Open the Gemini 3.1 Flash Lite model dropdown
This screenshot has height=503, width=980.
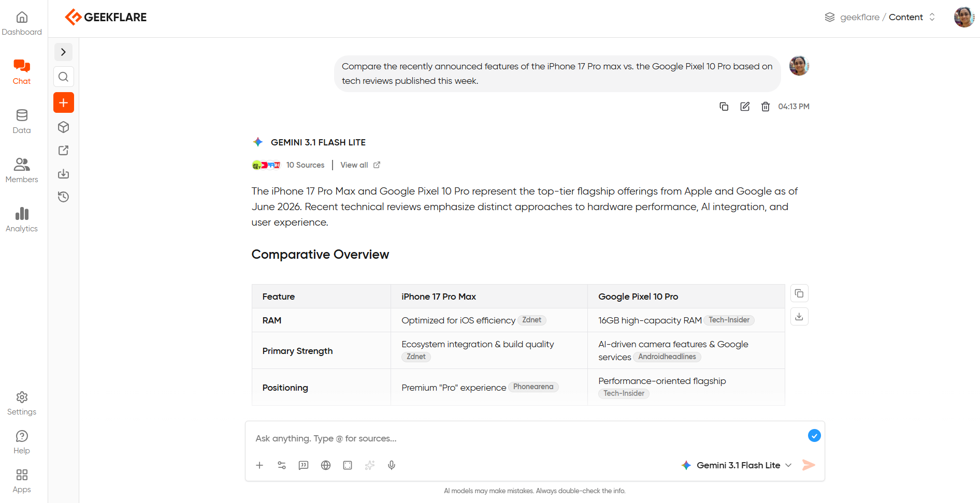tap(737, 465)
